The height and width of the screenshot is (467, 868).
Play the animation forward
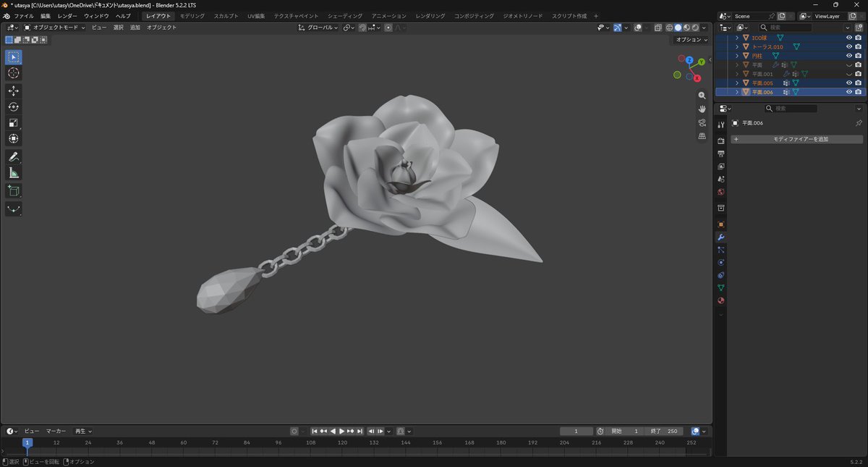(x=342, y=431)
